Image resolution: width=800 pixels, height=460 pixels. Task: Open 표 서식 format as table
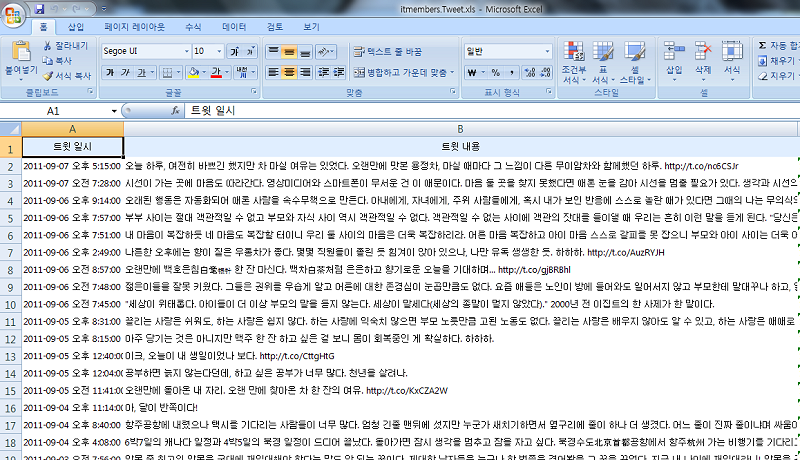(603, 63)
